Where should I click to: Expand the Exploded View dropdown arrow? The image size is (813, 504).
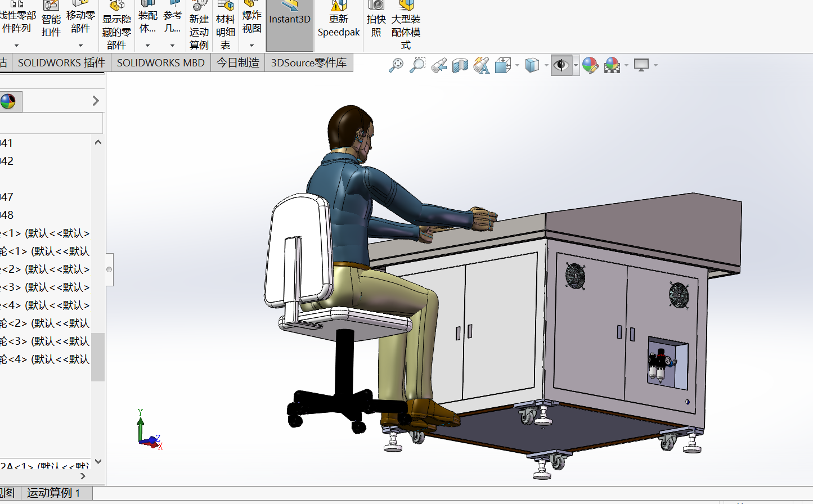click(x=252, y=45)
